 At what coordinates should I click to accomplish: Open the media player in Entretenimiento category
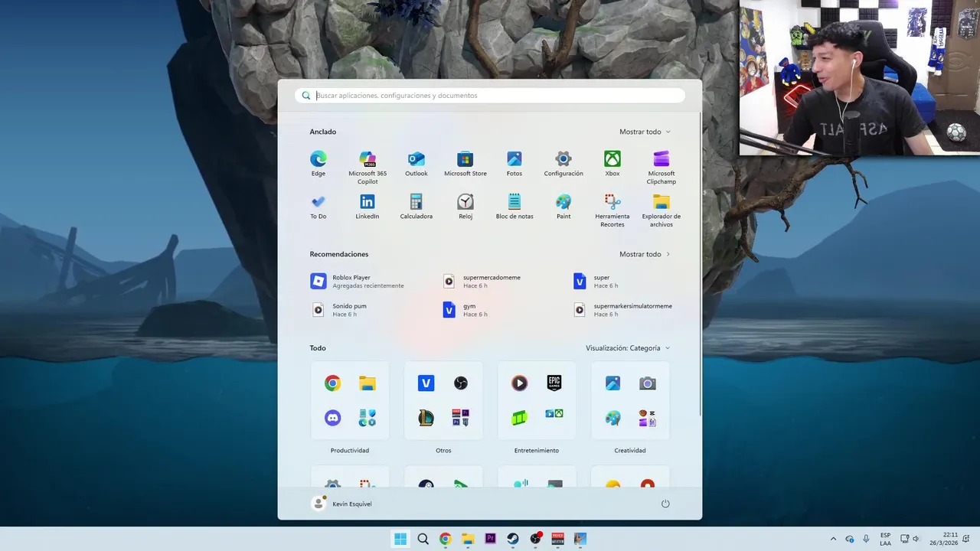519,383
